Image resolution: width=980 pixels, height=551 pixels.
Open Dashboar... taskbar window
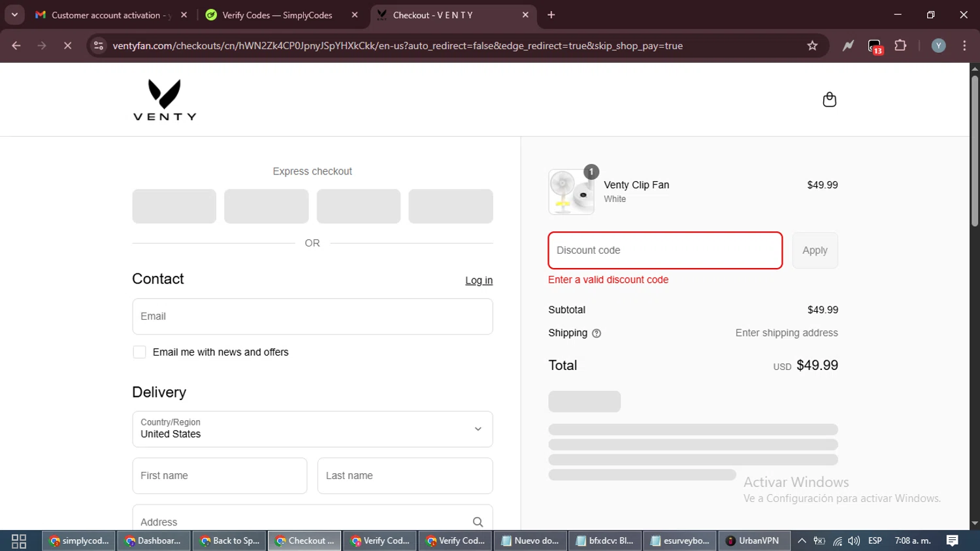(154, 541)
